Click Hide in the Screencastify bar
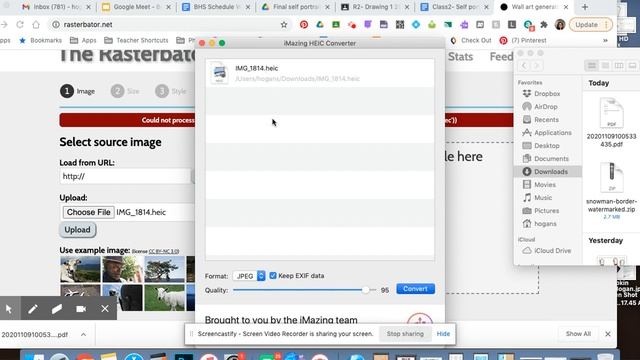 pyautogui.click(x=443, y=334)
